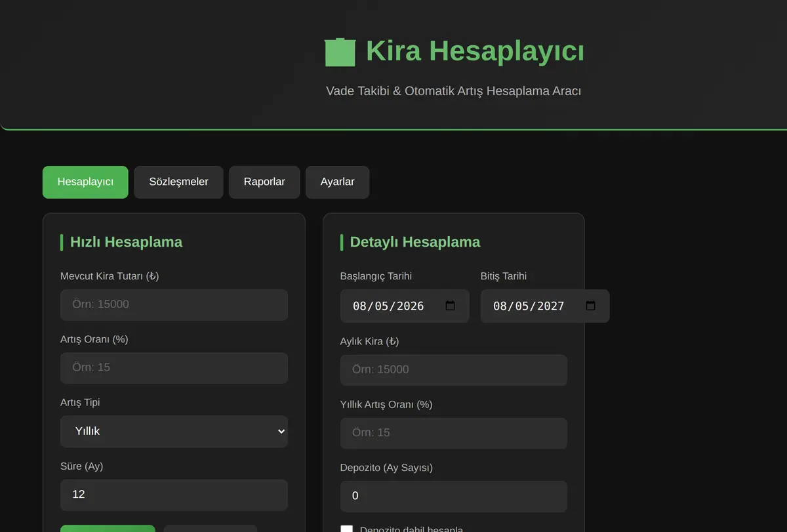Click the Başlangıç Tarihi date value 08/05/2026
Viewport: 787px width, 532px height.
pyautogui.click(x=388, y=306)
